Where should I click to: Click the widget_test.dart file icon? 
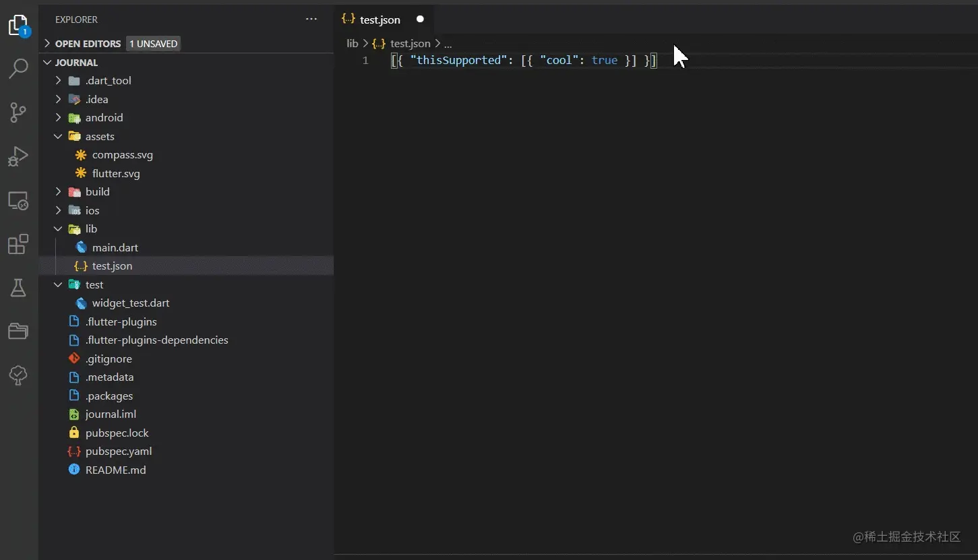tap(82, 303)
